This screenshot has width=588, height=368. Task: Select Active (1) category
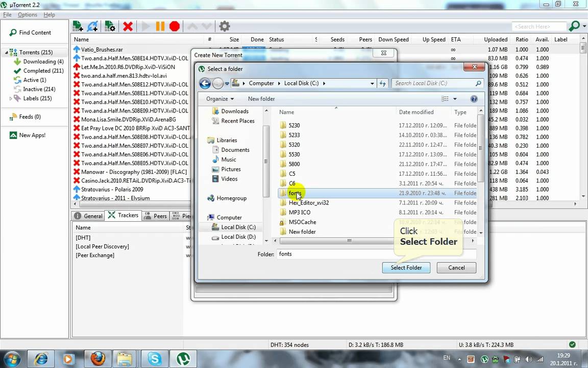(x=35, y=80)
